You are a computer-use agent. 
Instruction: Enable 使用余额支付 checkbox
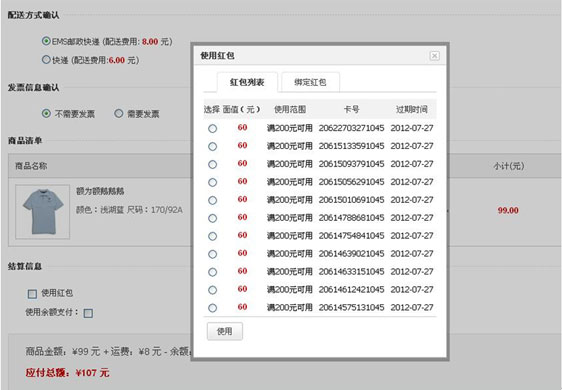click(88, 313)
